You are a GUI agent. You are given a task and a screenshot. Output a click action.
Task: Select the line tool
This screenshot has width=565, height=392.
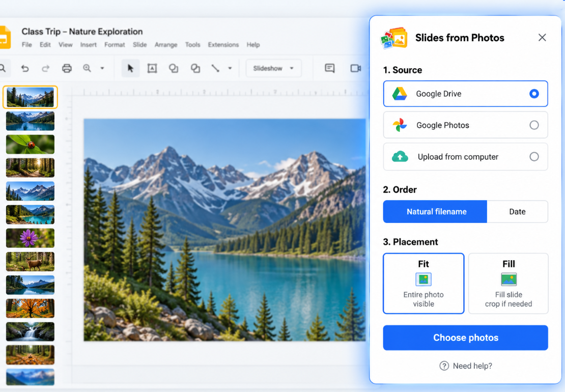coord(215,68)
